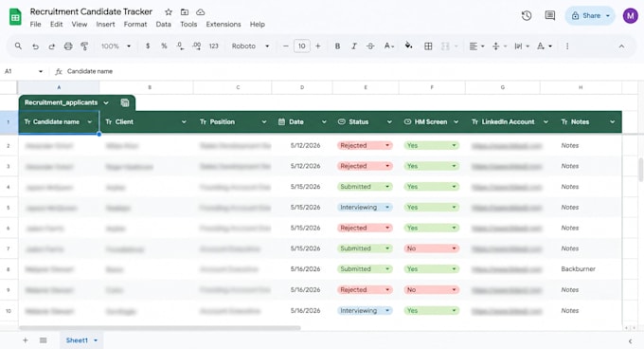This screenshot has width=644, height=349.
Task: Redo the last action
Action: 52,46
